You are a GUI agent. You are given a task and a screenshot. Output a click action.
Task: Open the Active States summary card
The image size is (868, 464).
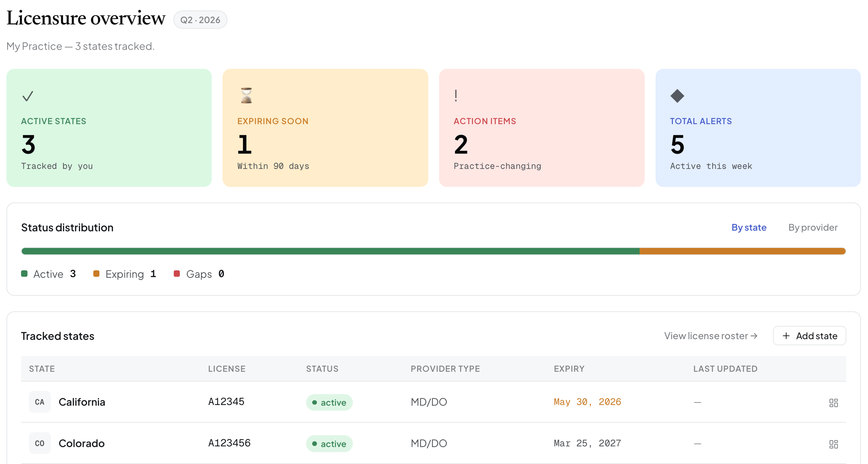[109, 128]
